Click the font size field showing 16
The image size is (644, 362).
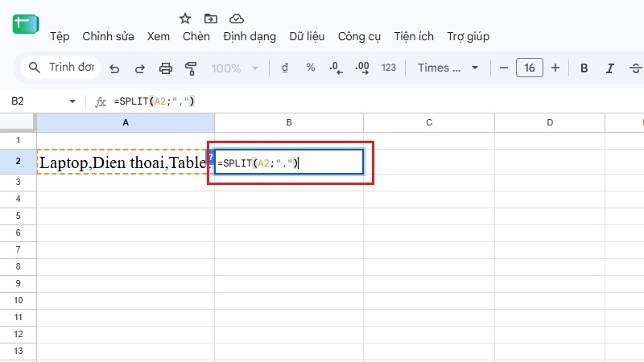pyautogui.click(x=530, y=68)
